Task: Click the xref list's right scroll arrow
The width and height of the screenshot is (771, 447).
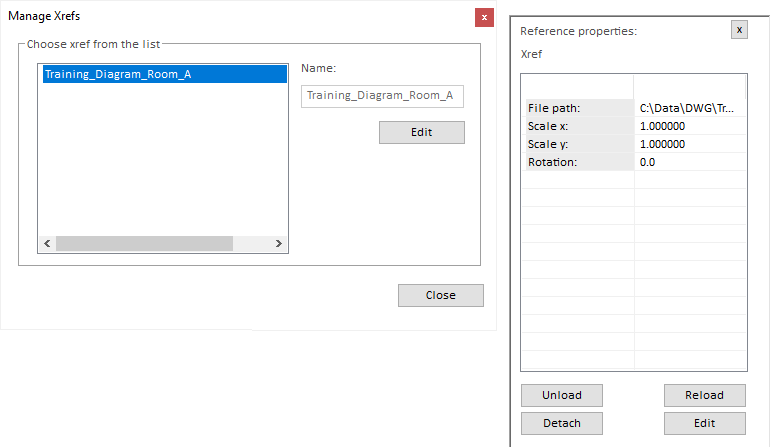Action: (279, 244)
